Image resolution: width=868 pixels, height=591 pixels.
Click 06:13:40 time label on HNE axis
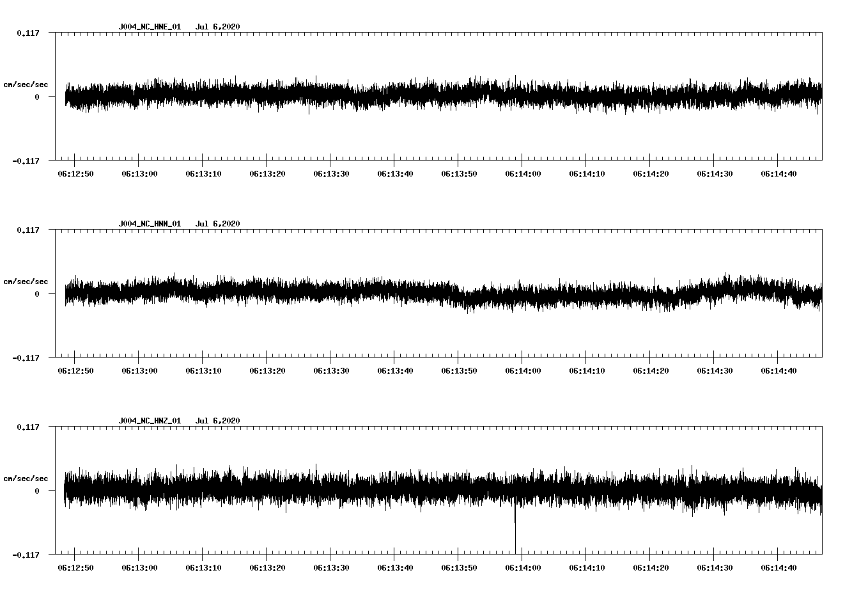396,174
